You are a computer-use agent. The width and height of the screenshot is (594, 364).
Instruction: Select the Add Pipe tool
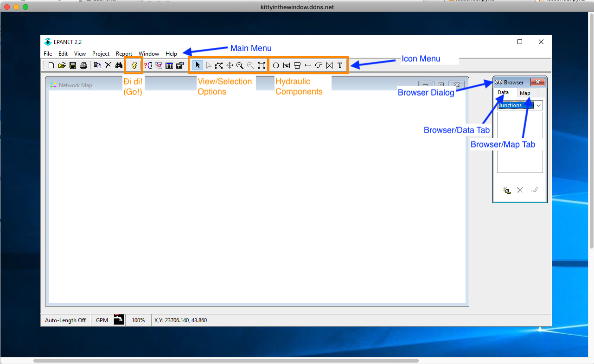point(308,65)
